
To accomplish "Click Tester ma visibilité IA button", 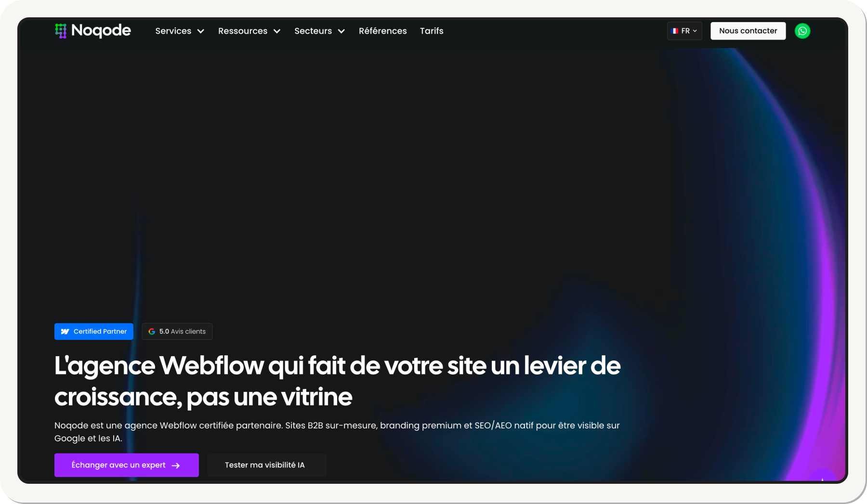I will (267, 465).
